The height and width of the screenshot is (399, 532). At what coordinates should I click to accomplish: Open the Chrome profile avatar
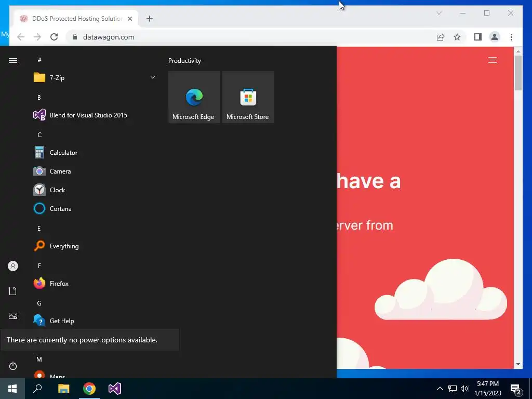495,37
